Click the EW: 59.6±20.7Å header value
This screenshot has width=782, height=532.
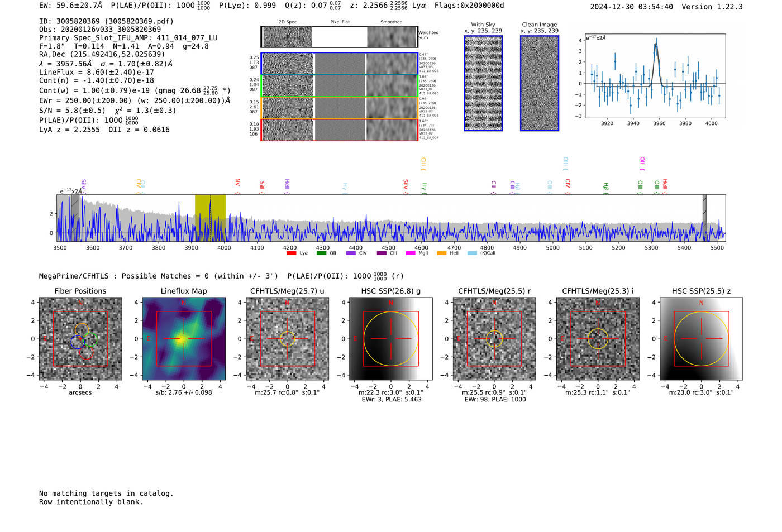point(71,6)
